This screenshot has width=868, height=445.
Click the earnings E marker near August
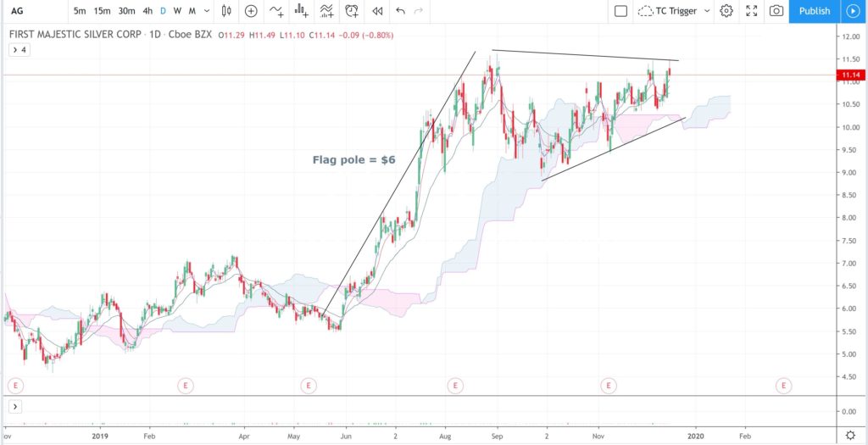coord(455,385)
